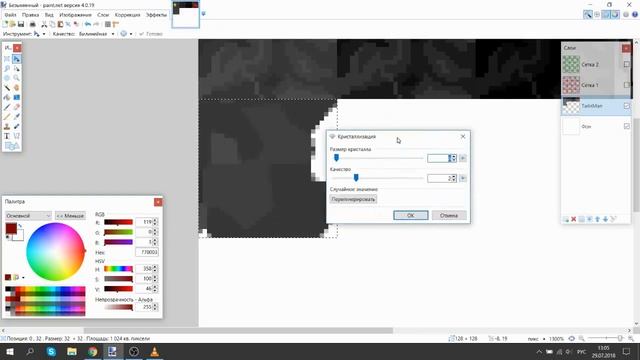The height and width of the screenshot is (360, 640).
Task: Select the Magic Wand tool
Action: (x=7, y=88)
